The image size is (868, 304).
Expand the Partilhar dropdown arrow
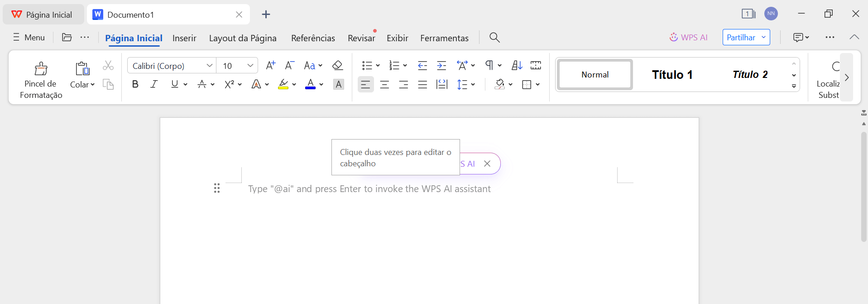[x=763, y=37]
